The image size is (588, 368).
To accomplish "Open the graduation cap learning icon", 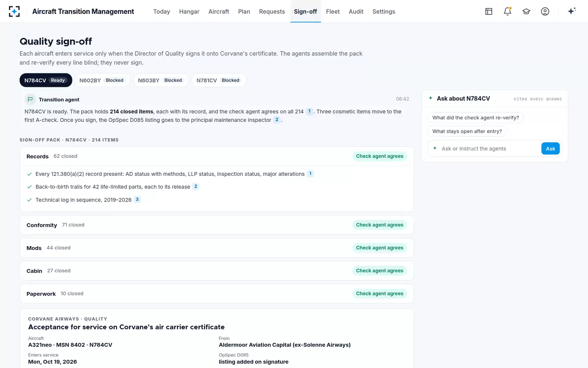I will click(x=526, y=11).
